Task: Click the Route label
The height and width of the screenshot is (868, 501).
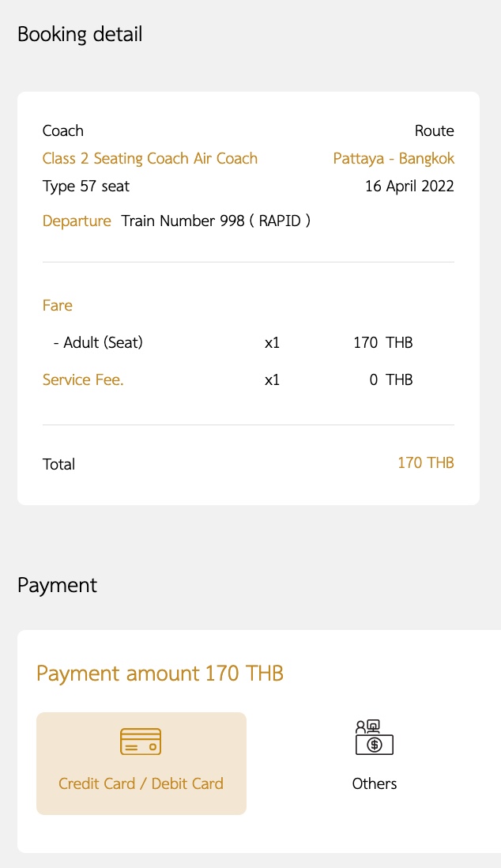Action: [434, 130]
